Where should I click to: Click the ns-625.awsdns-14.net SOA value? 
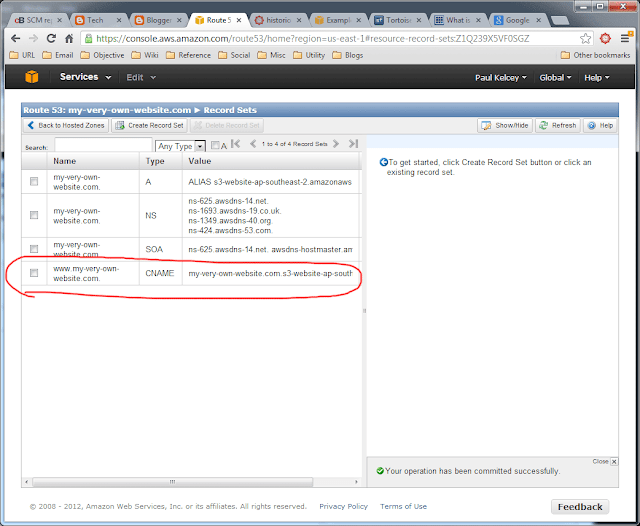270,249
